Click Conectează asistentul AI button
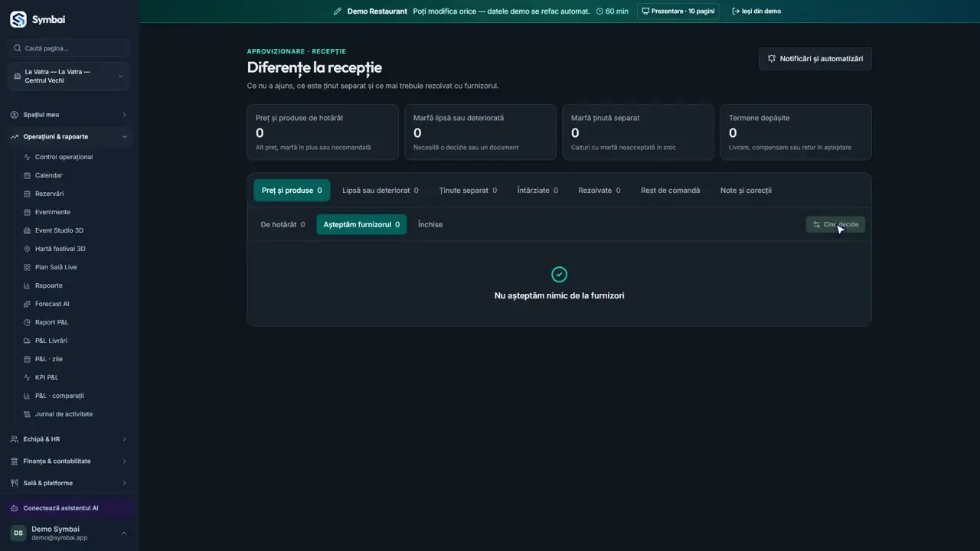The width and height of the screenshot is (980, 551). (69, 508)
